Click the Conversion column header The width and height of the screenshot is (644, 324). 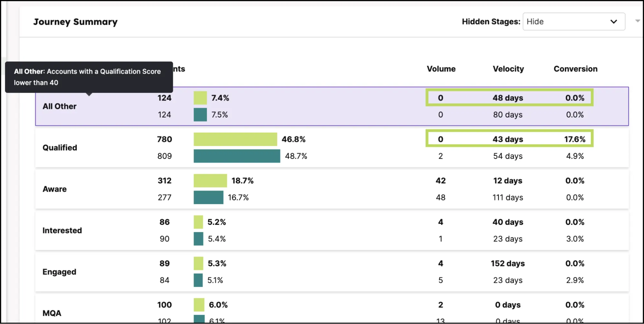[x=575, y=69]
